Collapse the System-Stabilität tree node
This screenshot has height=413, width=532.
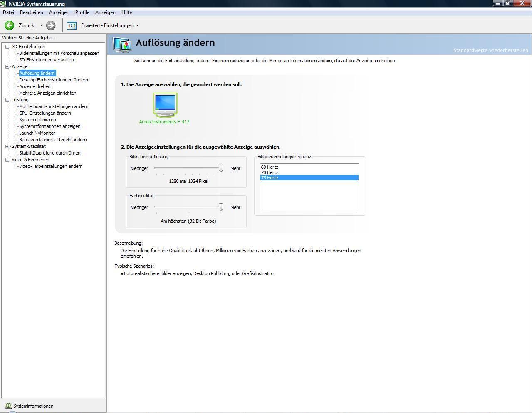click(x=7, y=146)
